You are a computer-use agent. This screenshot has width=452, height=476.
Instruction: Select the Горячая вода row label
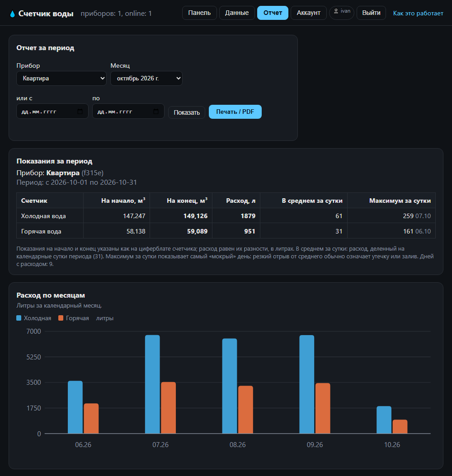[41, 231]
